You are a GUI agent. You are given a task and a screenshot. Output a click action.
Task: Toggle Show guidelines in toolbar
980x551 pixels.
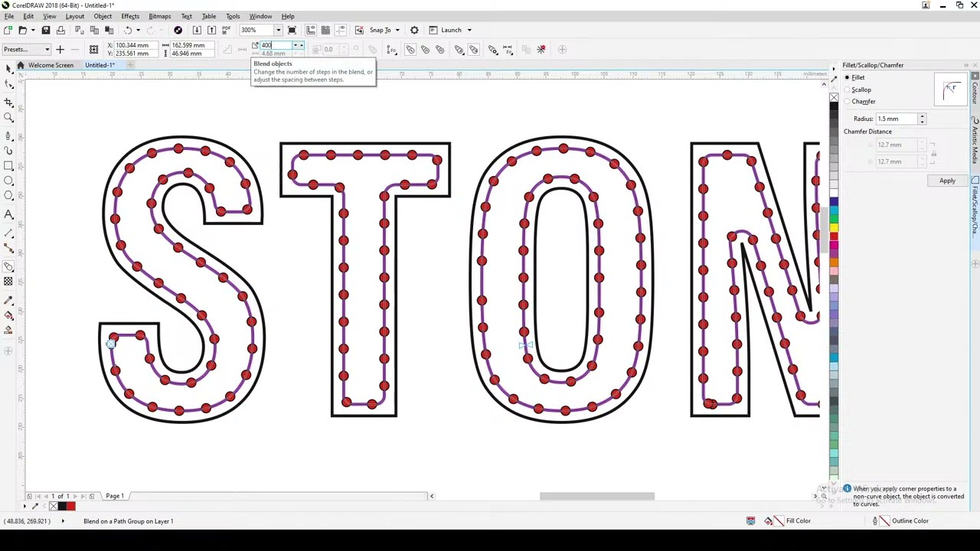point(340,30)
